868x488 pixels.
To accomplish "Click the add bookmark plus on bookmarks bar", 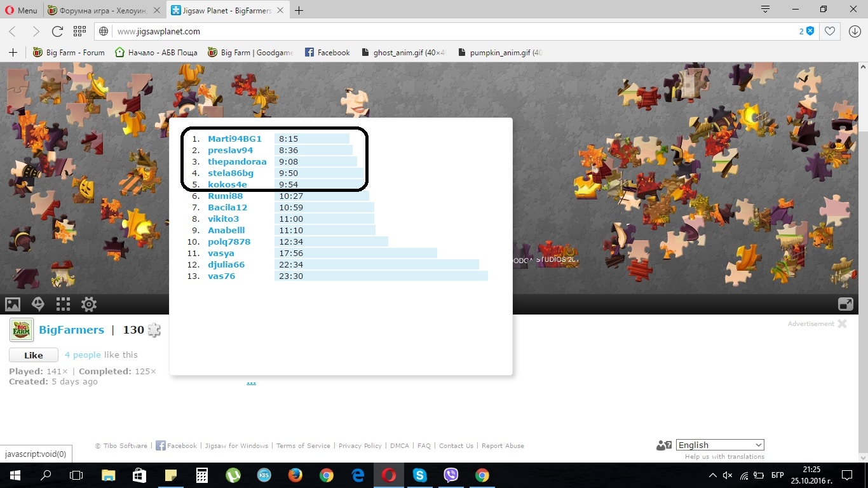I will click(x=13, y=52).
